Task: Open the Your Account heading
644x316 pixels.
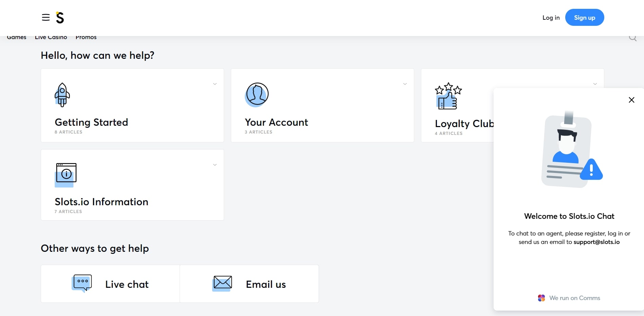Action: point(276,122)
